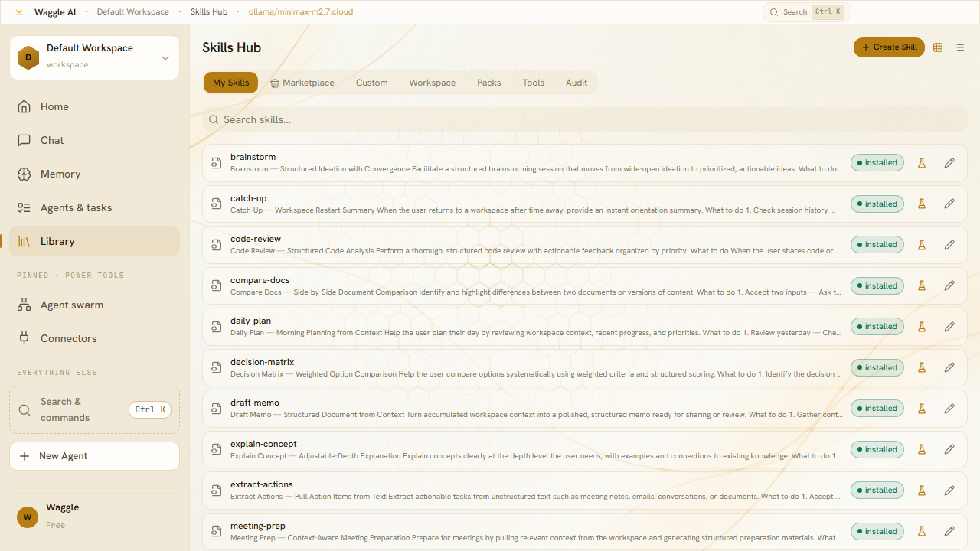Click the flask icon for decision-matrix skill
980x551 pixels.
coord(922,367)
